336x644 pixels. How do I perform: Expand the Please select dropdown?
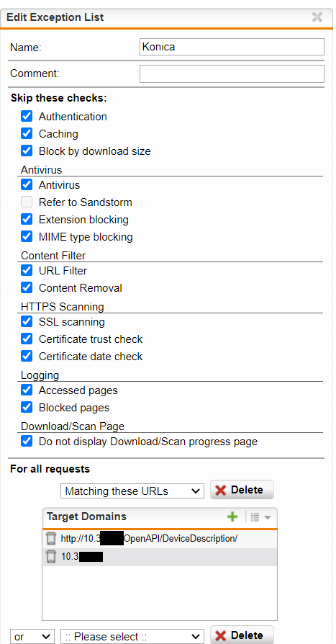(132, 637)
